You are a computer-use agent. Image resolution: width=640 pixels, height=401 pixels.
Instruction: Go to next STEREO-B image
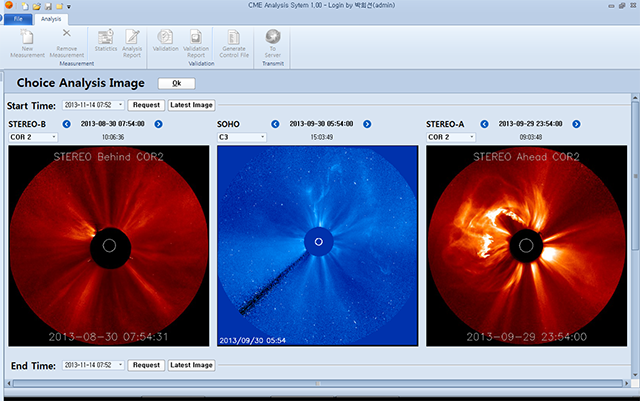pos(158,124)
